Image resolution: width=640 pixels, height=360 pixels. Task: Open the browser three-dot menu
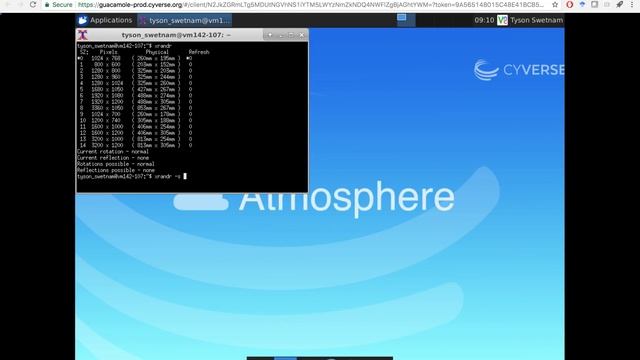[632, 4]
